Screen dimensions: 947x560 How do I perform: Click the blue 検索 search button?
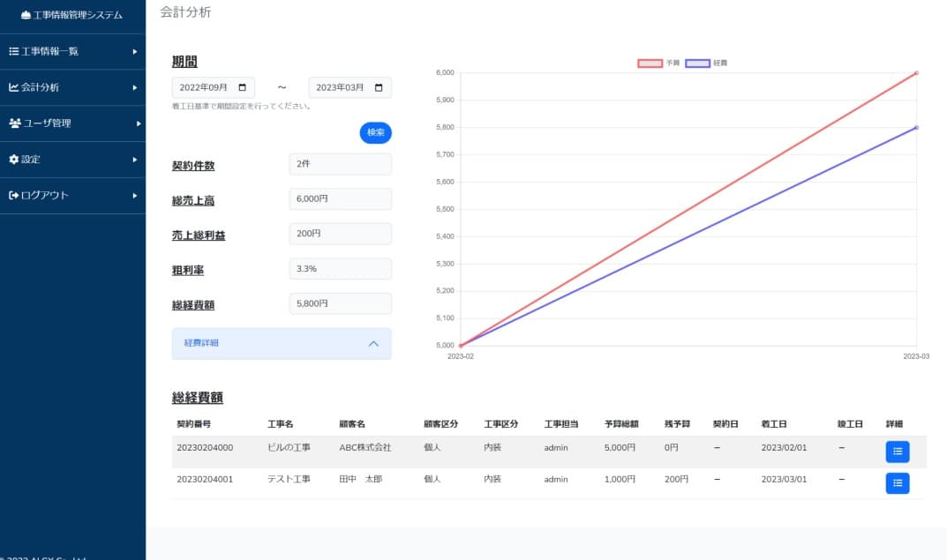376,133
